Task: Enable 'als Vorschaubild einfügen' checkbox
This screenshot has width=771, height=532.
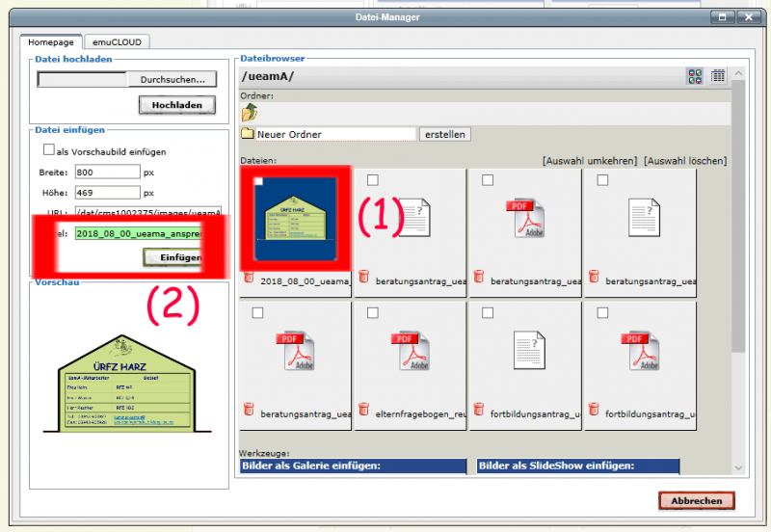Action: 49,149
